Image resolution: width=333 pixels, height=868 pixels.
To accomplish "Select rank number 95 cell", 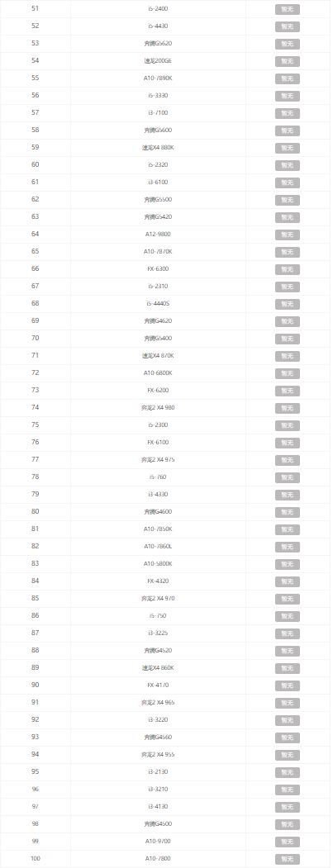I will point(36,771).
